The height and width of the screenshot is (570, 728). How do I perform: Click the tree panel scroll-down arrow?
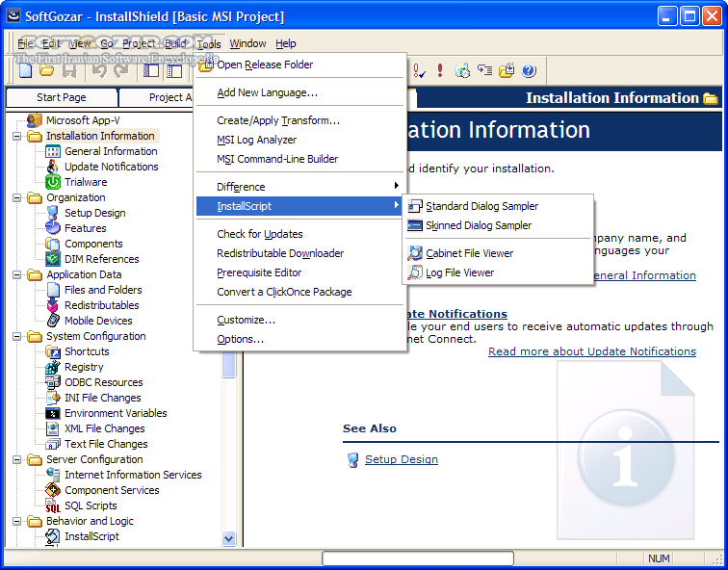(229, 539)
